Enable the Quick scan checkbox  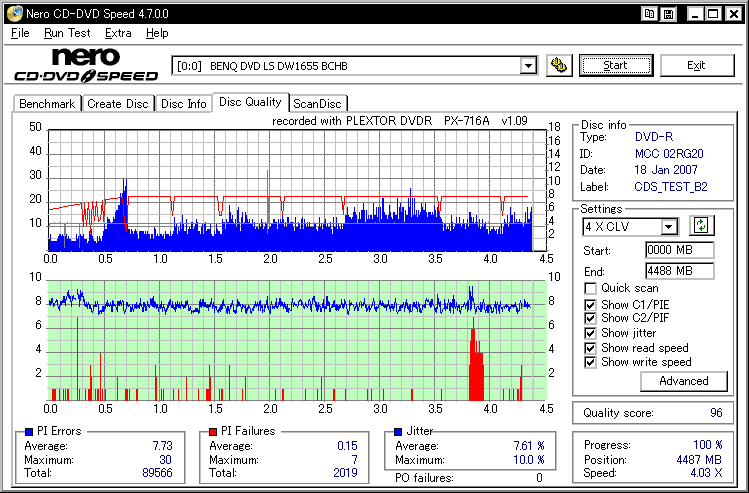591,289
